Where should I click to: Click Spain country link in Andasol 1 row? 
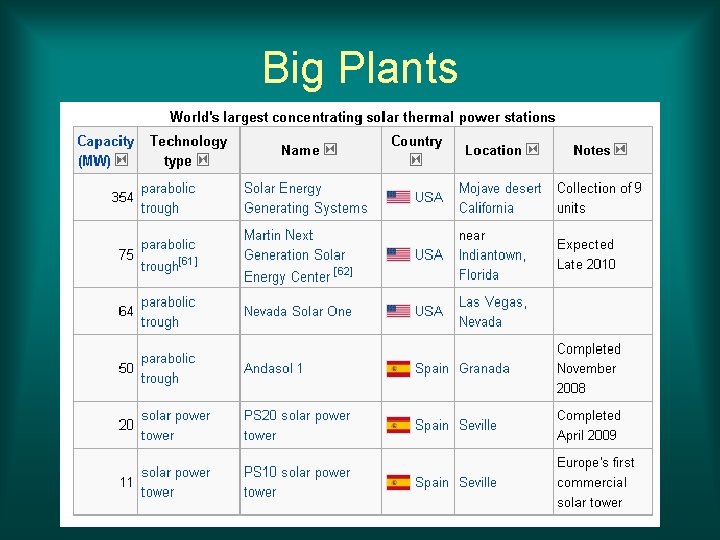[432, 368]
